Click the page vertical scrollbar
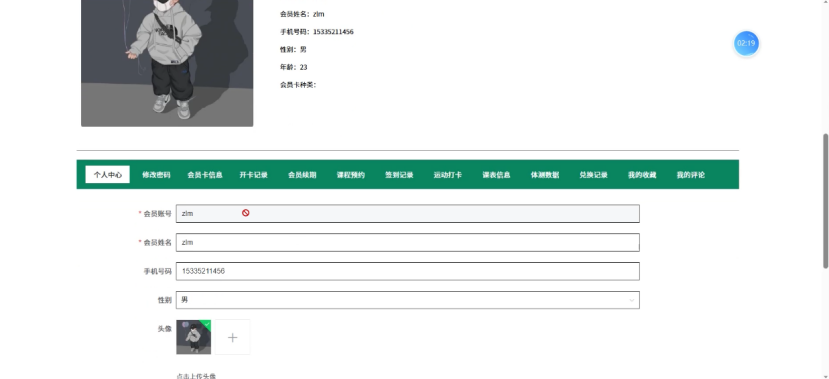The height and width of the screenshot is (379, 829). pos(825,201)
